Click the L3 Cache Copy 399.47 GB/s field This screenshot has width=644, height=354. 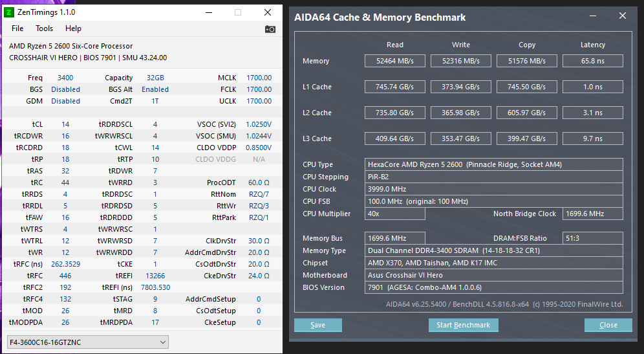527,138
